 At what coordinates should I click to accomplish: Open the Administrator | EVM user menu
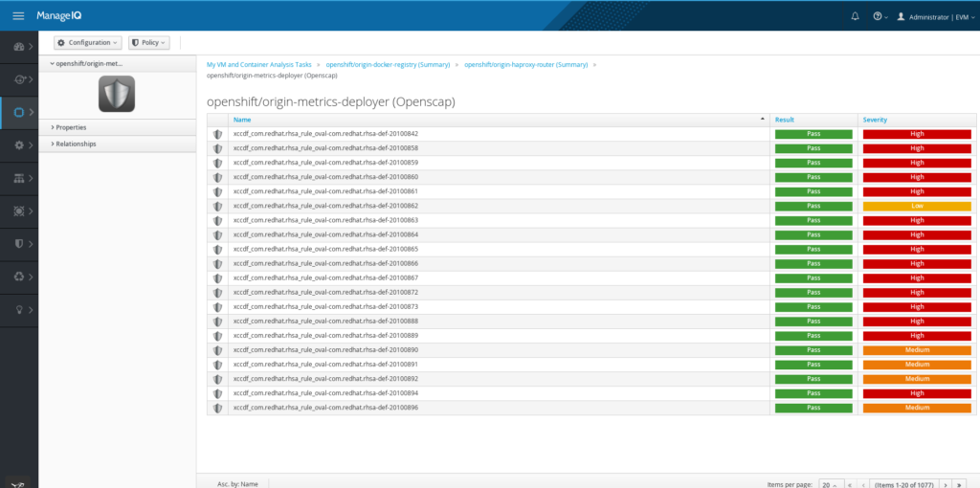(935, 17)
